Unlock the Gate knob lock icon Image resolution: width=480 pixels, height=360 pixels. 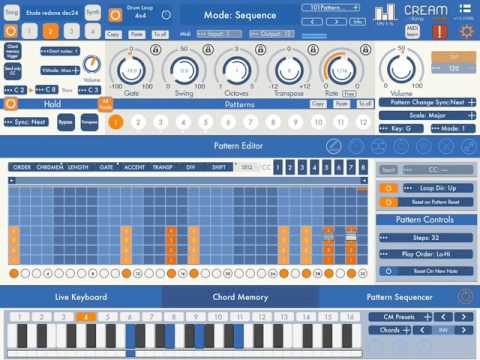[x=155, y=50]
